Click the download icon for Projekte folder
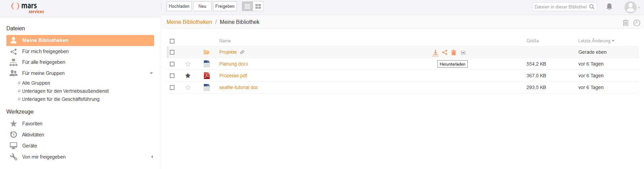644x169 pixels. 435,52
